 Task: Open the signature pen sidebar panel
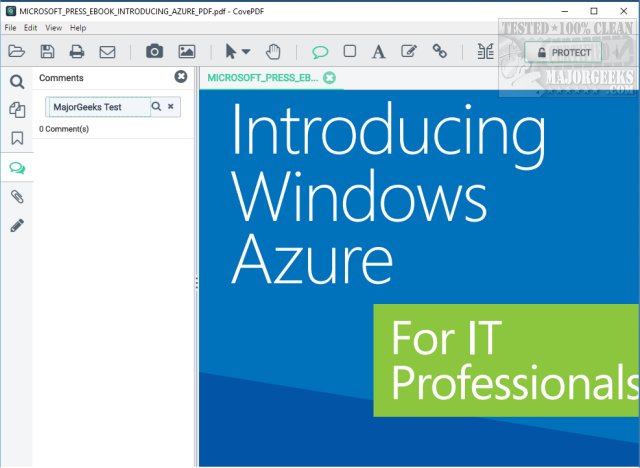coord(17,225)
